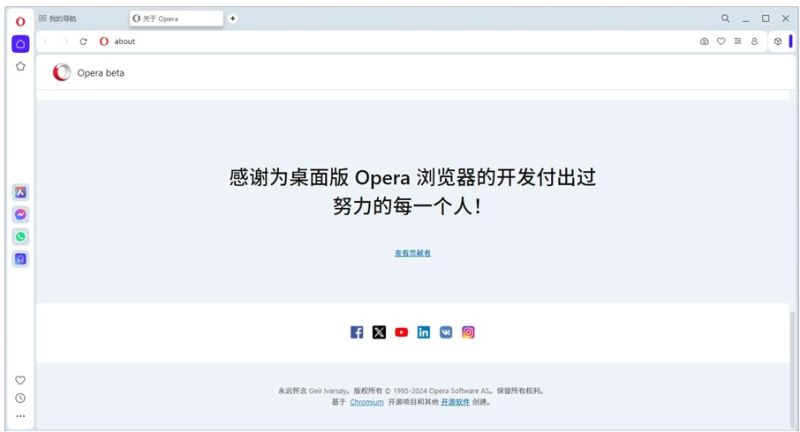Image resolution: width=800 pixels, height=432 pixels.
Task: Open the 开源软件 footer link
Action: tap(455, 402)
